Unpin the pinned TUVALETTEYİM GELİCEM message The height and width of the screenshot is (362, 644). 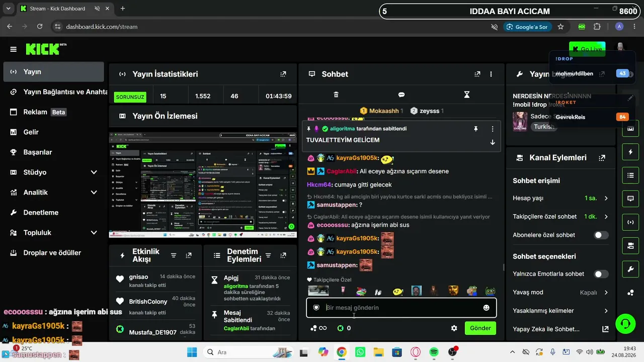pyautogui.click(x=475, y=129)
